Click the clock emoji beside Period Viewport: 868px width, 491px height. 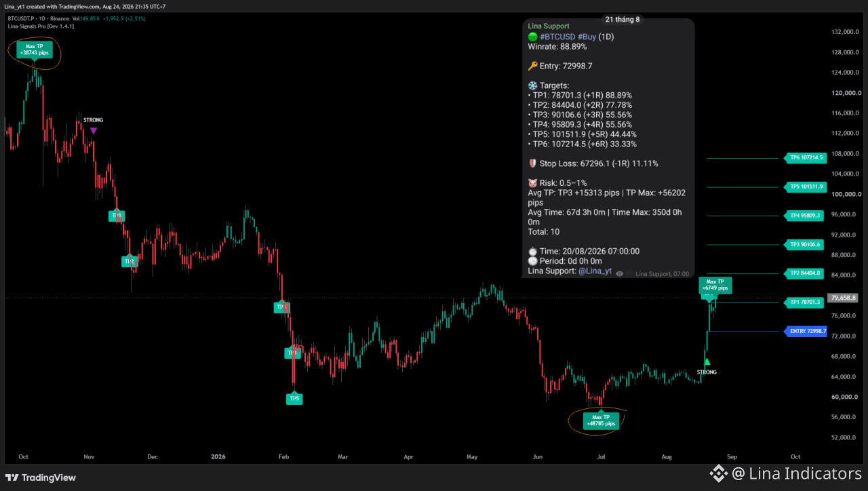[533, 261]
